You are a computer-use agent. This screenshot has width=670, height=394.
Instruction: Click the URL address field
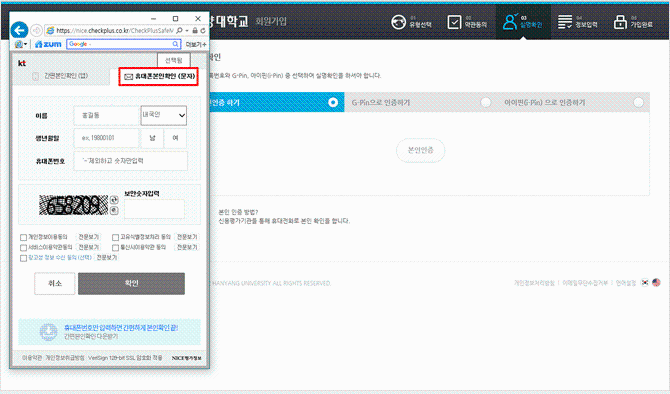coord(115,30)
